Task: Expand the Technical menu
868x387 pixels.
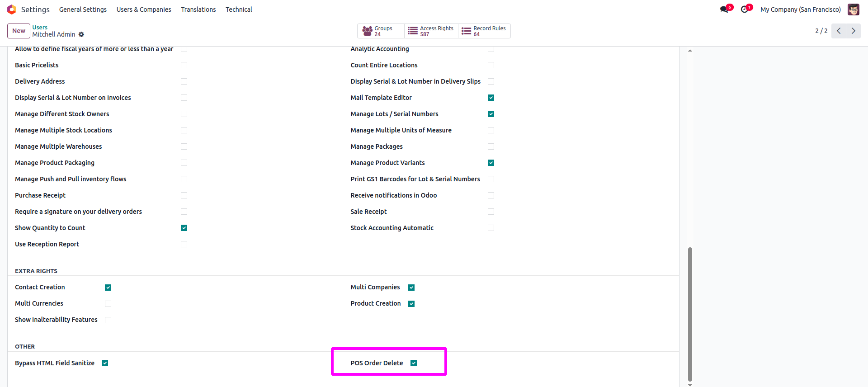Action: click(239, 9)
